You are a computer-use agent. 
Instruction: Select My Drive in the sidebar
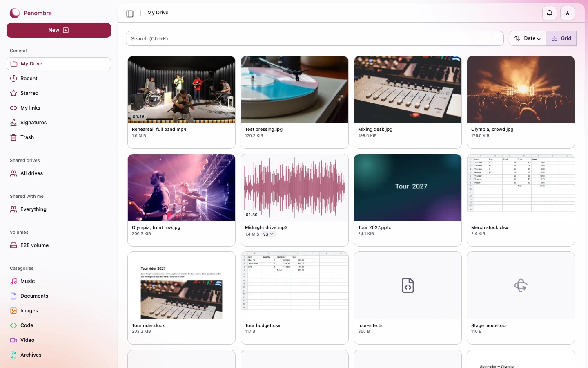pos(59,64)
